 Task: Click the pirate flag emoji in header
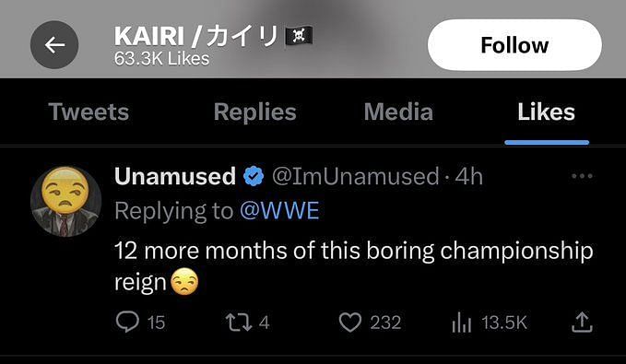click(x=299, y=36)
